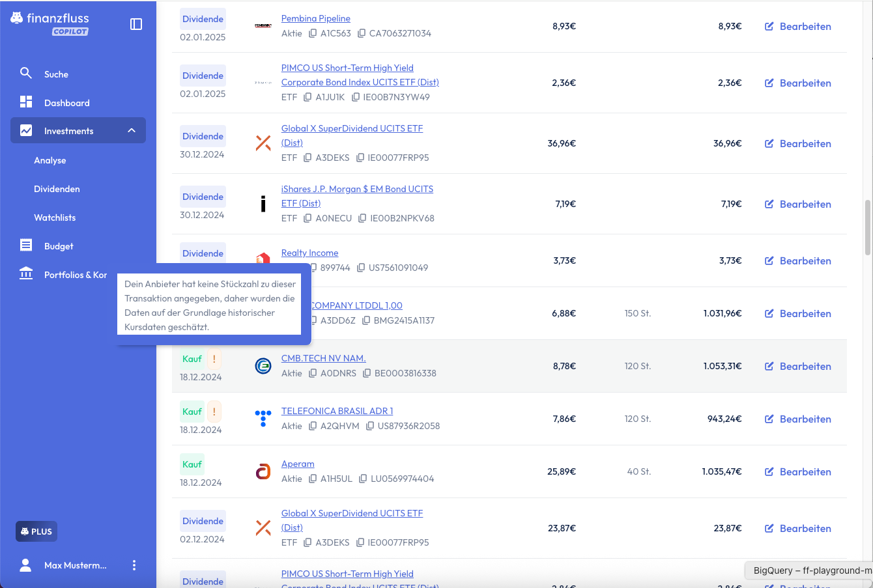Open PIMCO US Short-Term High Yield link dated 02.01.2025
This screenshot has height=588, width=873.
tap(360, 75)
